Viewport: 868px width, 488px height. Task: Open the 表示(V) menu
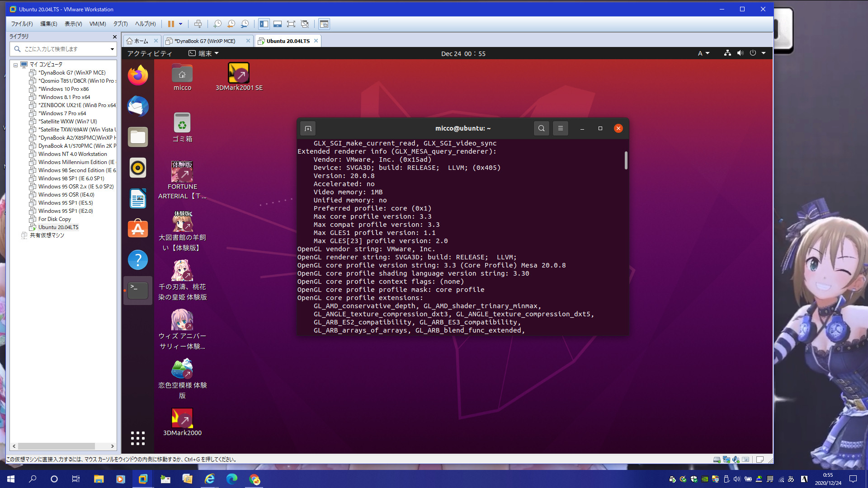point(73,24)
